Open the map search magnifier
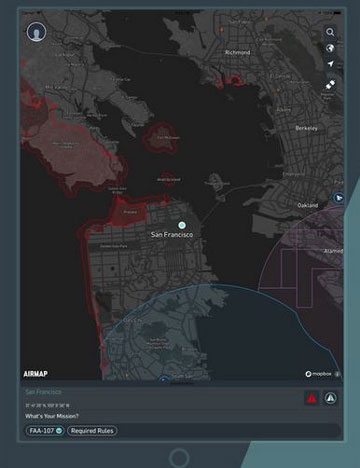This screenshot has height=468, width=360. tap(330, 32)
